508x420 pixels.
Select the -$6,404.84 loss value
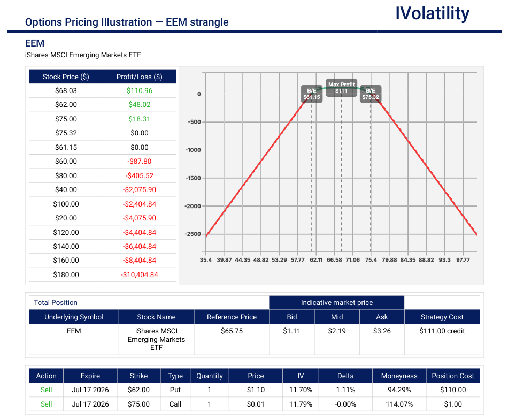(x=140, y=246)
